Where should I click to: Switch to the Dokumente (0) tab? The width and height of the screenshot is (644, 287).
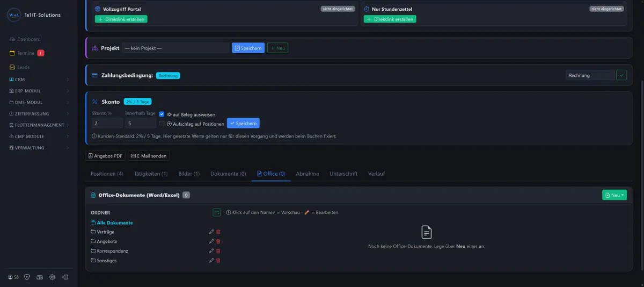click(x=228, y=174)
